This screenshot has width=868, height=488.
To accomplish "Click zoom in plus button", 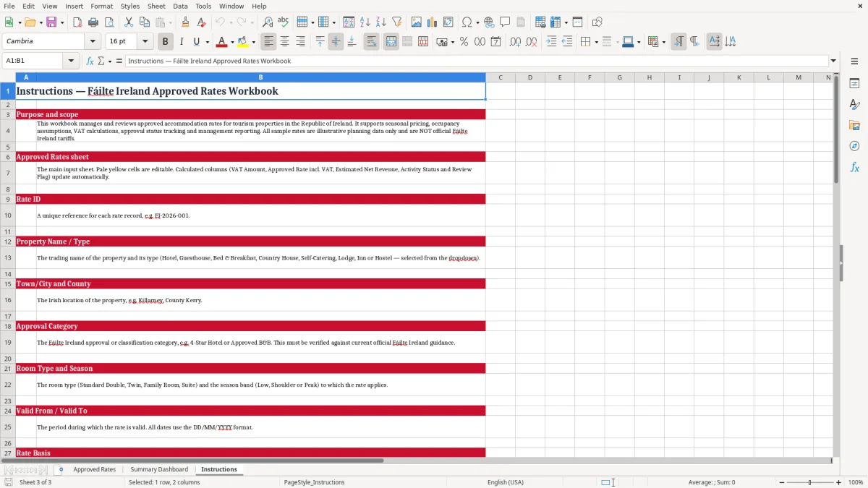I will pyautogui.click(x=838, y=482).
